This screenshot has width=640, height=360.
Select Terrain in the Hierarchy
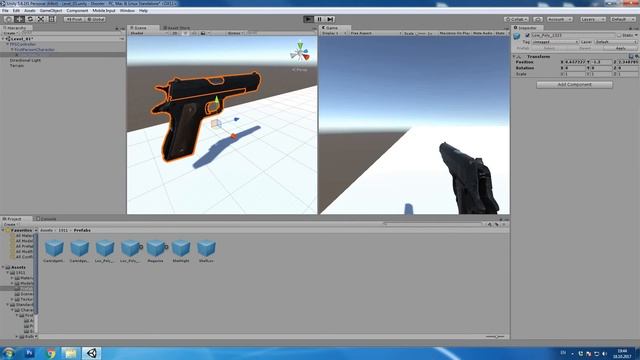[16, 65]
